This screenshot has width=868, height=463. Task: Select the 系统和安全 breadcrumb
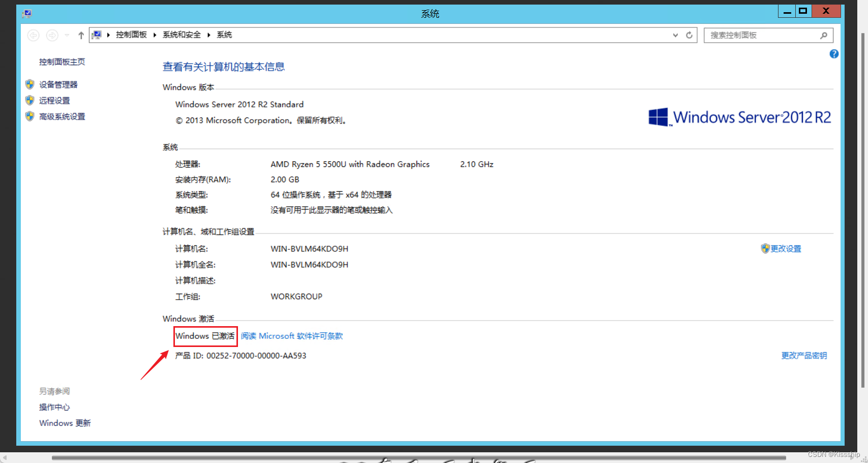(182, 35)
